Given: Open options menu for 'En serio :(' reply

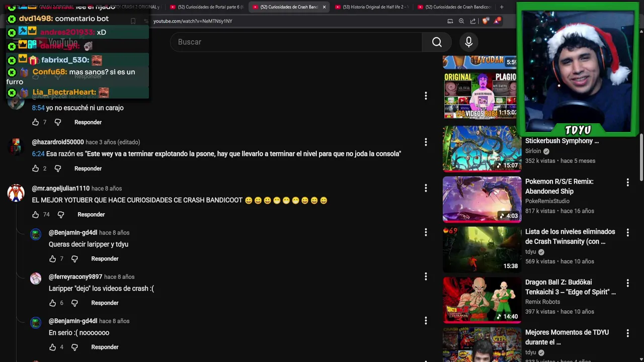Looking at the screenshot, I should point(426,321).
